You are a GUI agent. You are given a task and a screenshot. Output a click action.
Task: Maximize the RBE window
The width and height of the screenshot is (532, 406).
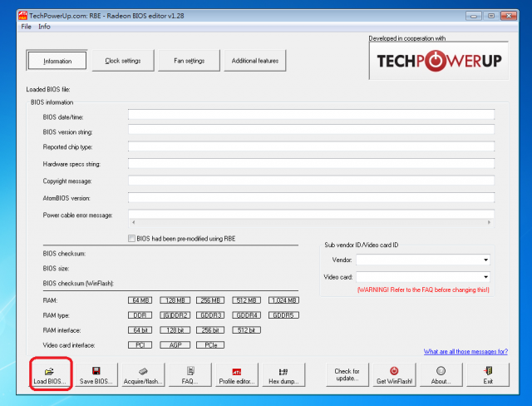[491, 16]
